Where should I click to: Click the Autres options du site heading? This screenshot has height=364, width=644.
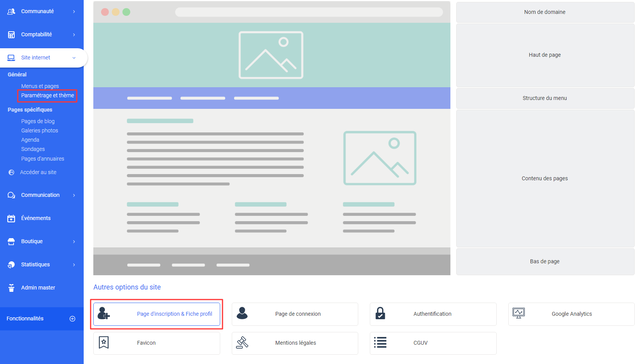tap(127, 287)
